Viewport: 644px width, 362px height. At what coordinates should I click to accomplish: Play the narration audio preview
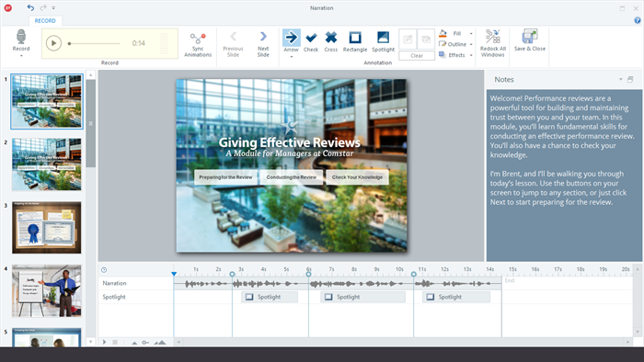coord(53,43)
